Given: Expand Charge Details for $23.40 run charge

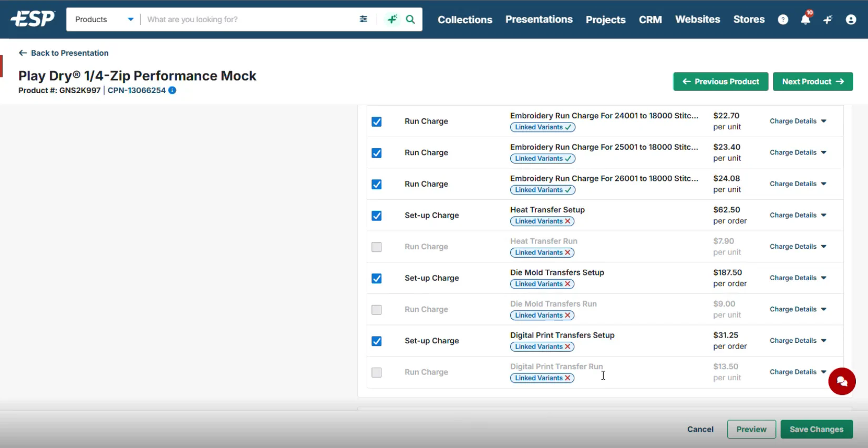Looking at the screenshot, I should point(798,152).
